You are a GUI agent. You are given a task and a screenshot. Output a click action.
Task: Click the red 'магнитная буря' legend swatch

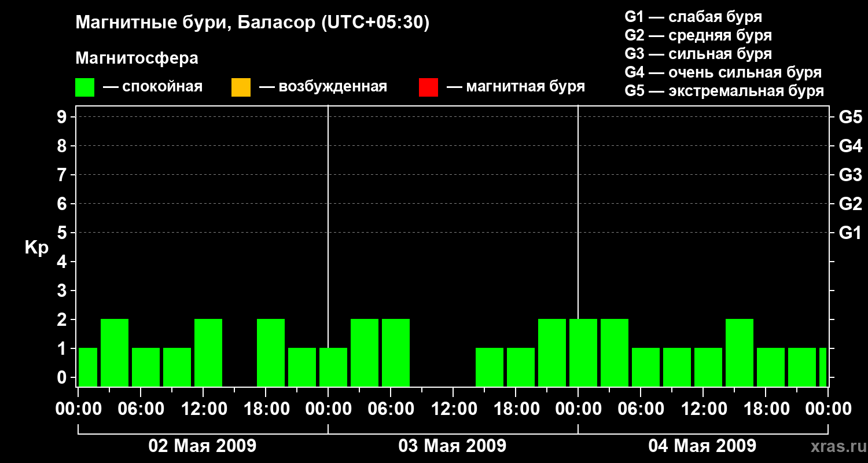[x=428, y=87]
